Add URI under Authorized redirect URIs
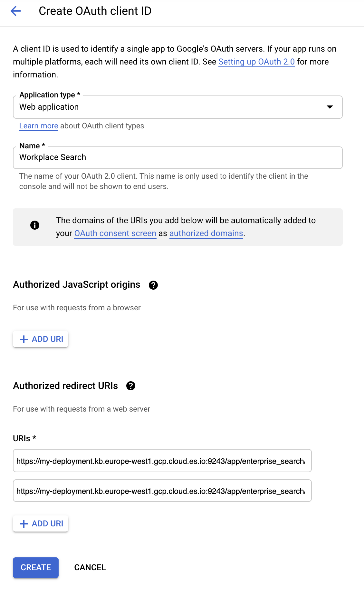This screenshot has height=598, width=364. [41, 523]
